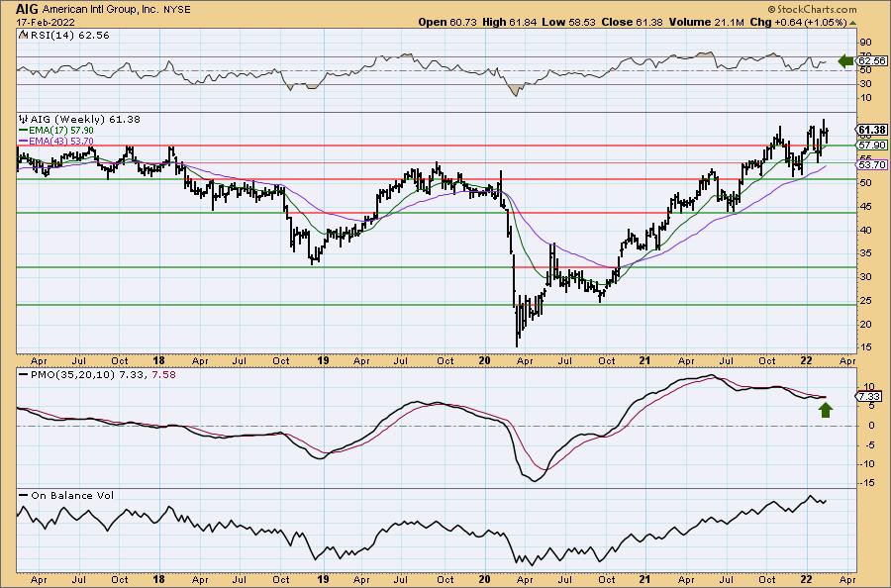Click the 35 level on price axis

tap(865, 254)
